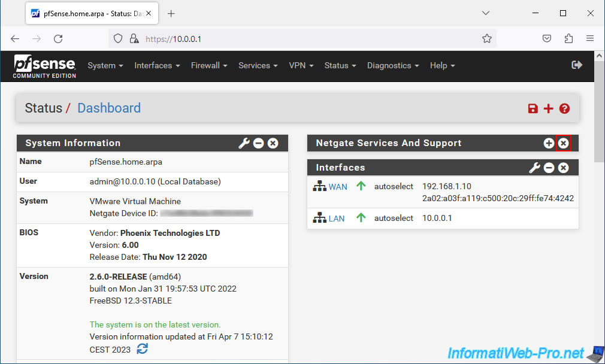Image resolution: width=605 pixels, height=364 pixels.
Task: Open the Firefox hamburger menu
Action: 590,38
